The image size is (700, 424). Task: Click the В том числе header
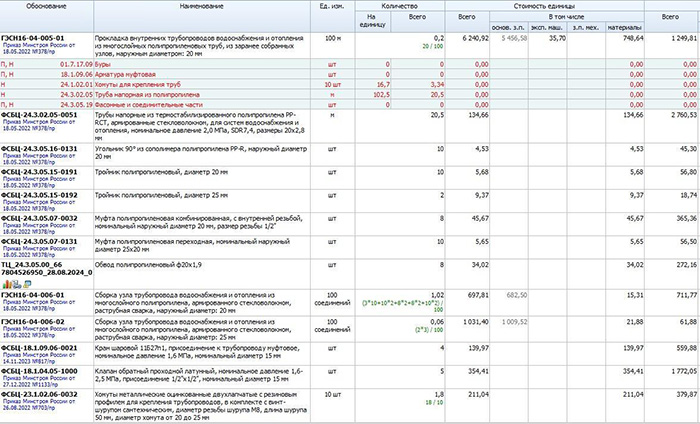pos(567,17)
